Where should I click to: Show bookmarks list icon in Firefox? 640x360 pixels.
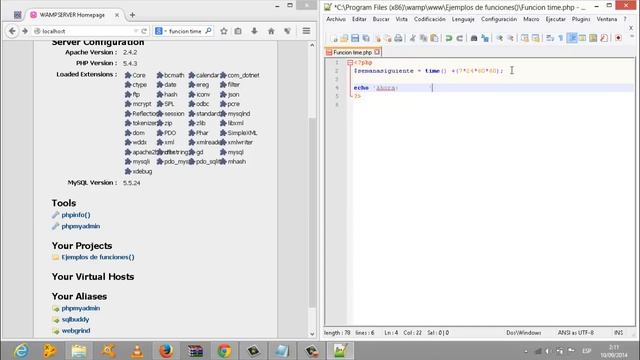pos(238,31)
